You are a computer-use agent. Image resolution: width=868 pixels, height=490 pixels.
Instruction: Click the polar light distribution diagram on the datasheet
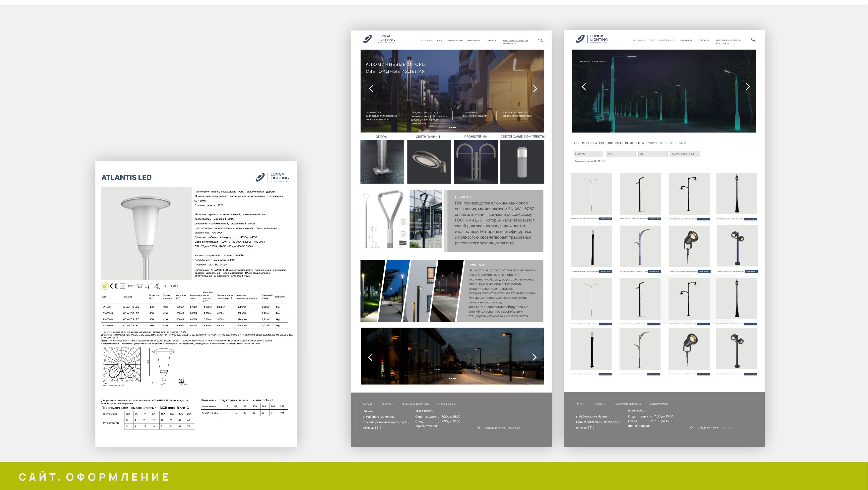(x=122, y=365)
